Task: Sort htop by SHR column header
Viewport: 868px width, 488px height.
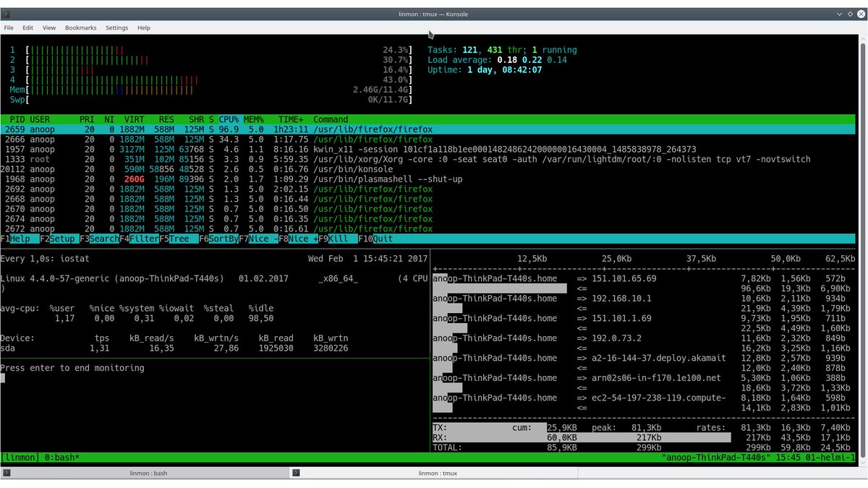Action: click(x=196, y=119)
